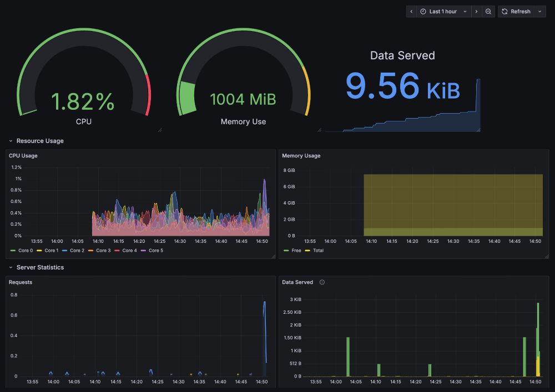555x392 pixels.
Task: Click the Data Served info icon
Action: pyautogui.click(x=322, y=282)
